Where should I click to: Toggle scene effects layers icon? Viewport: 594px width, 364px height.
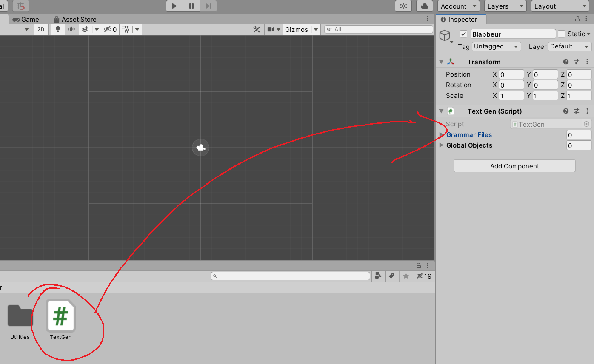pos(85,29)
